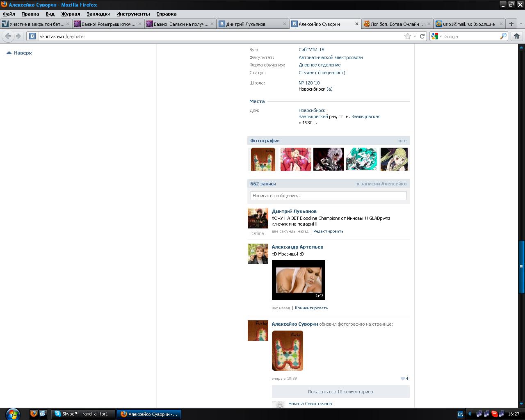Open new tab with the plus button
This screenshot has height=420, width=525.
point(511,24)
